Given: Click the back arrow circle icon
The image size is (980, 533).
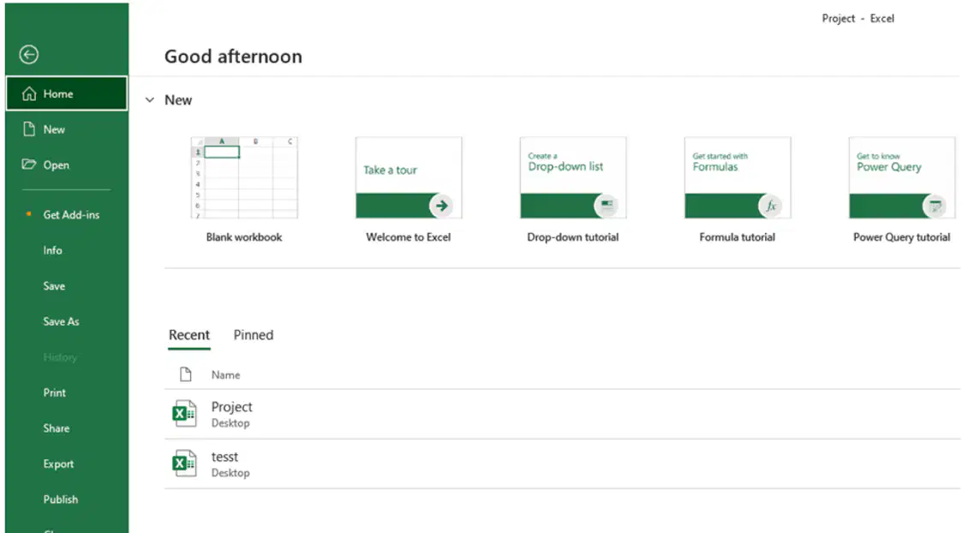Looking at the screenshot, I should pyautogui.click(x=29, y=55).
